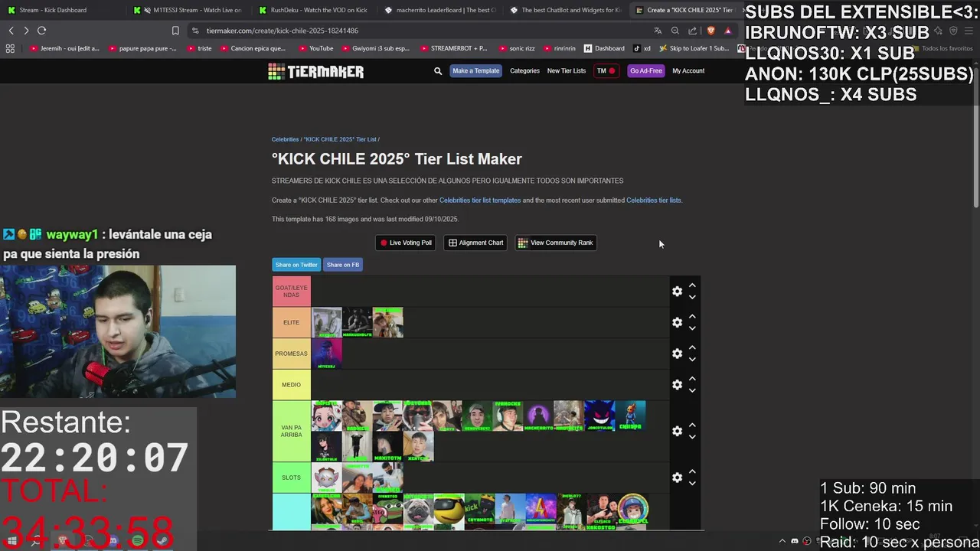
Task: Move SLOTS row up
Action: point(692,472)
